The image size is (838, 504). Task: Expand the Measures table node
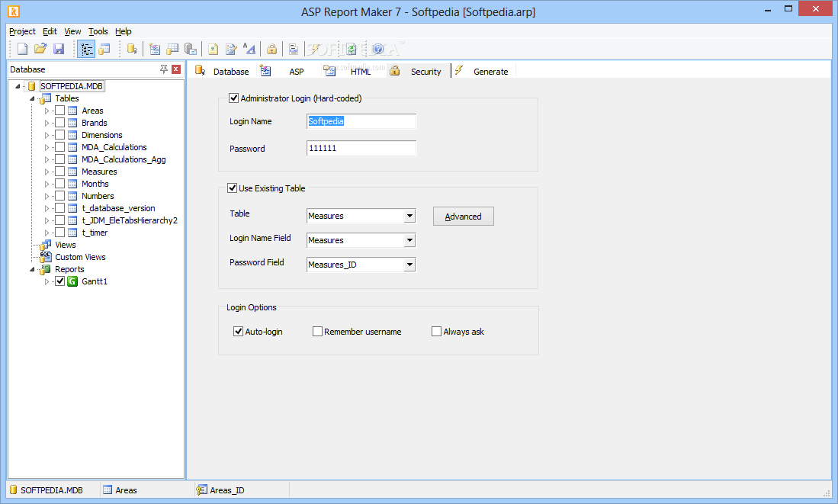[47, 172]
